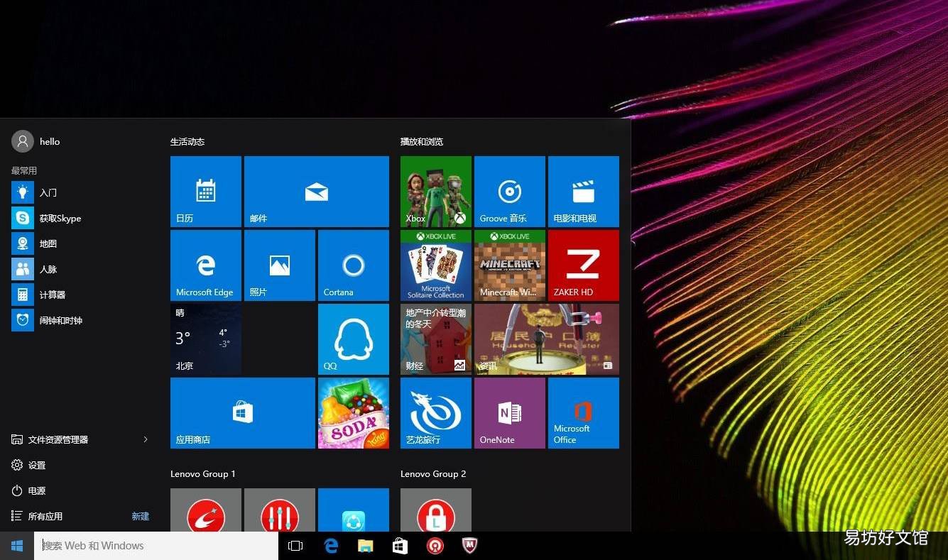The image size is (948, 560).
Task: Open the 邮件 mail tile
Action: tap(317, 192)
